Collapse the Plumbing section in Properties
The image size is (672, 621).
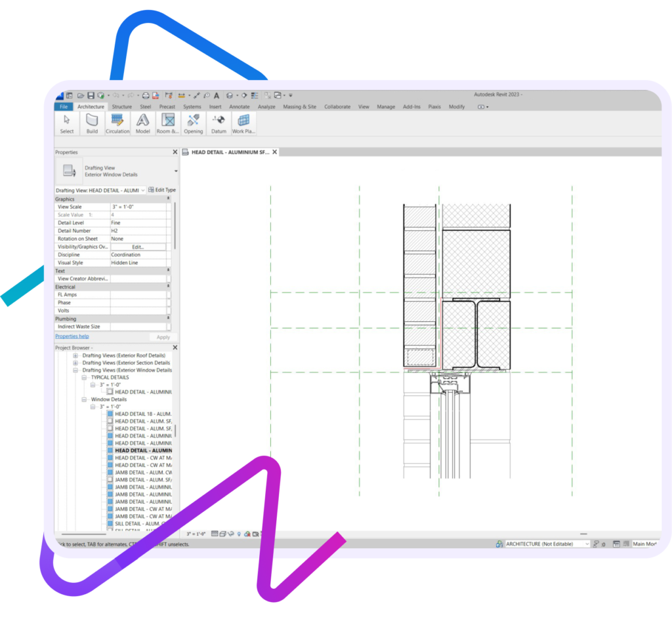click(x=168, y=319)
